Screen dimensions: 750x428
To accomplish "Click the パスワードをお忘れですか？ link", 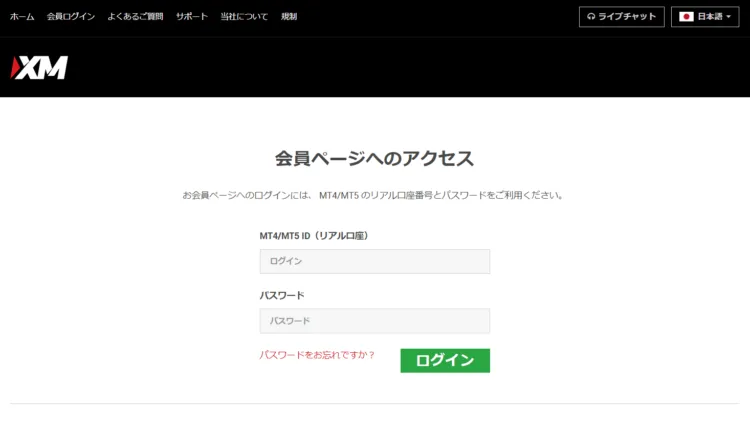I will pos(317,355).
